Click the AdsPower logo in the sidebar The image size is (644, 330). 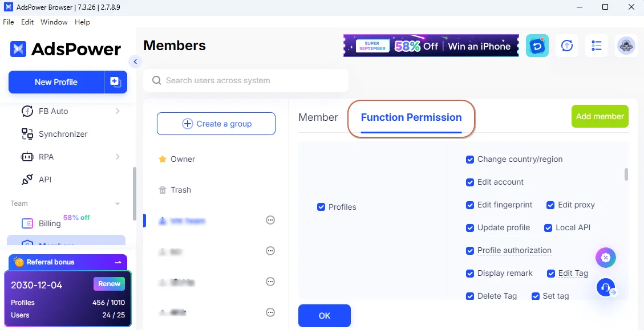(65, 49)
